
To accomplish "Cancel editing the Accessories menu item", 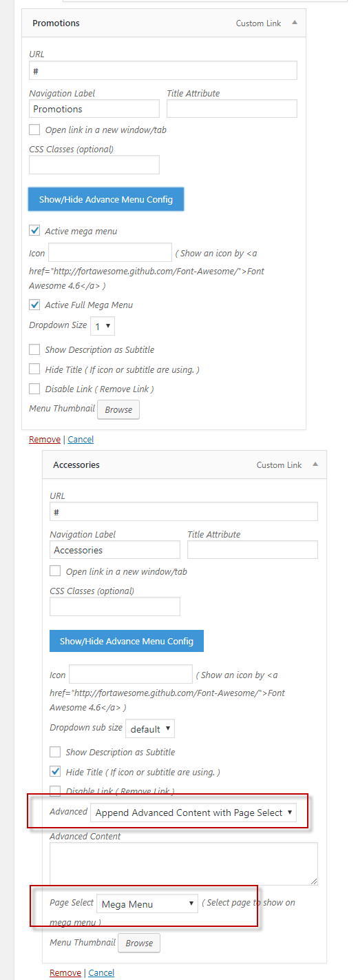I will 101,972.
